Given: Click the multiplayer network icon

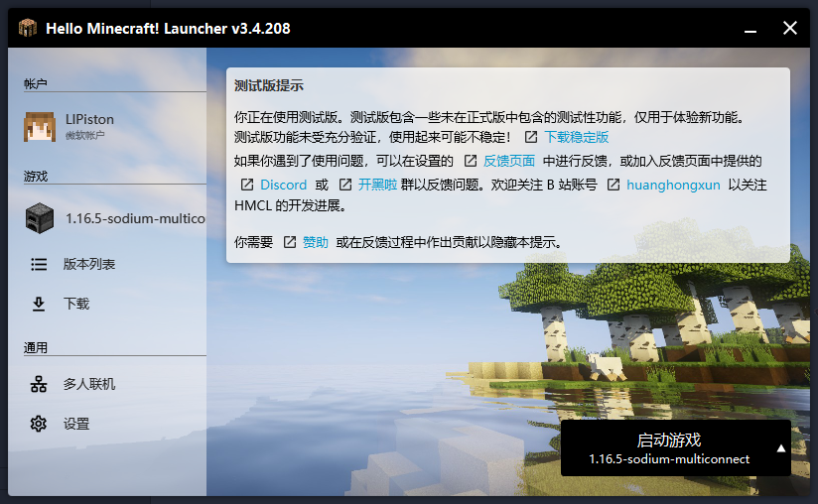Looking at the screenshot, I should 39,384.
